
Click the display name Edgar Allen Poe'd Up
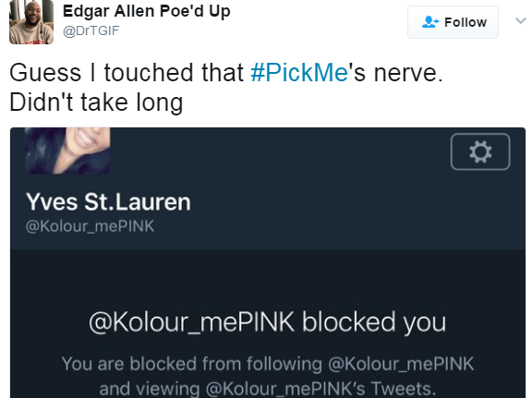tap(147, 11)
